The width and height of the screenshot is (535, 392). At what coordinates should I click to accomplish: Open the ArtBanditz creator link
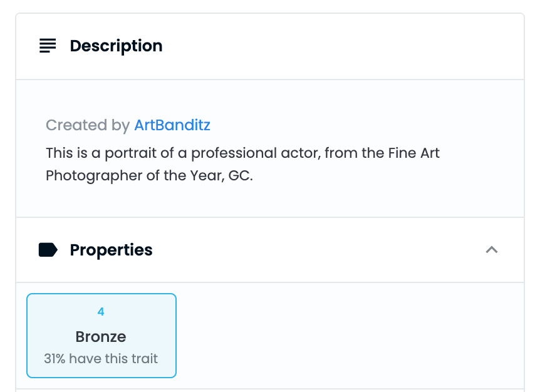click(172, 125)
